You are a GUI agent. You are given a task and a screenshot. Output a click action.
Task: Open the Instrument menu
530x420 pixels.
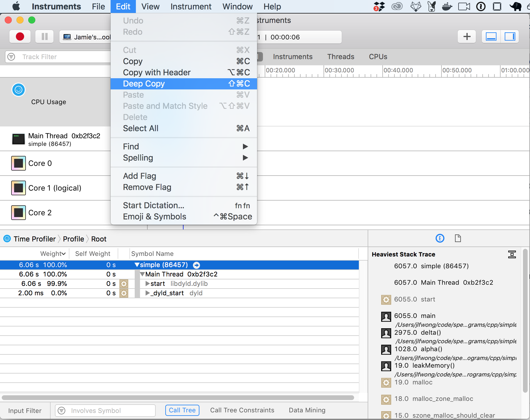[191, 6]
